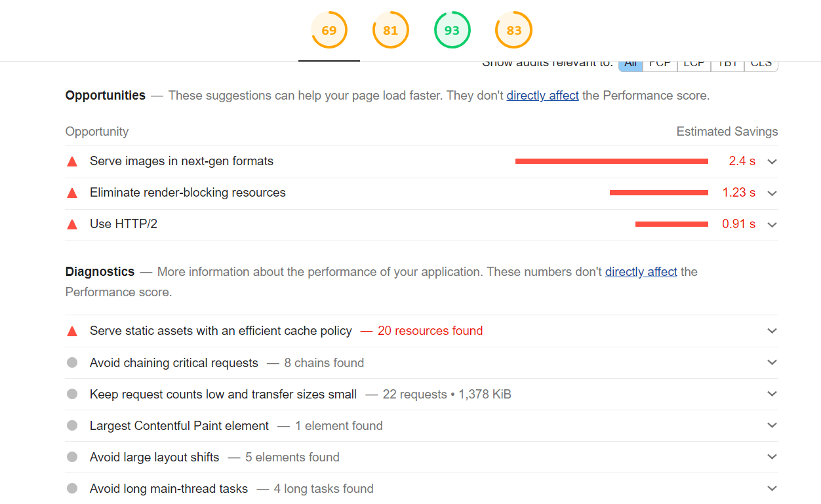Image resolution: width=821 pixels, height=504 pixels.
Task: Filter audits by TBT metric
Action: pos(727,64)
